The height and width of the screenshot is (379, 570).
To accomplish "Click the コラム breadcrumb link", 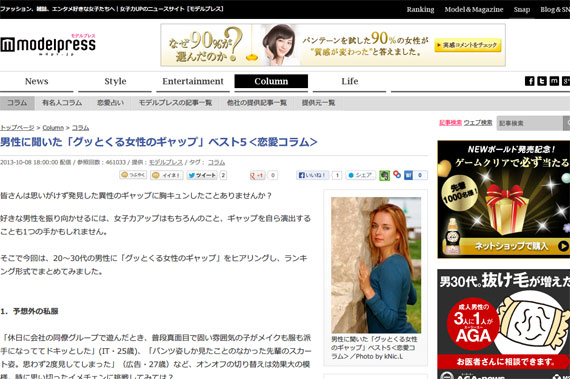I will click(x=80, y=128).
